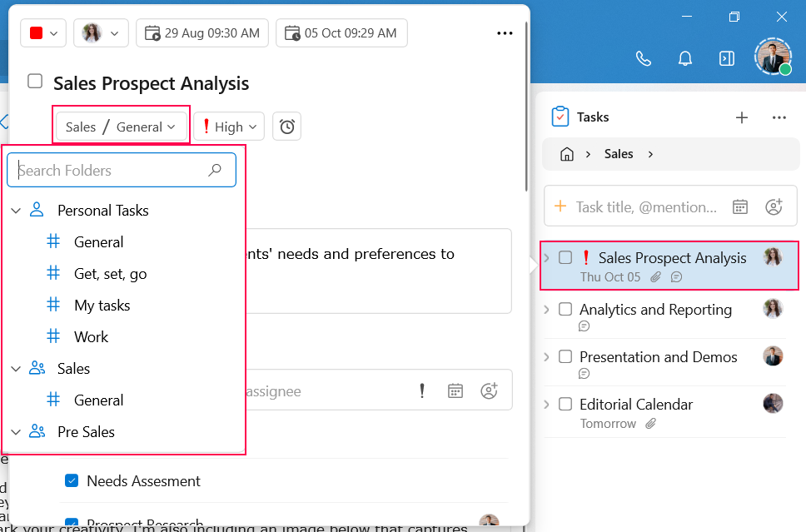Open the task detail more options ellipsis
The height and width of the screenshot is (532, 806).
505,33
